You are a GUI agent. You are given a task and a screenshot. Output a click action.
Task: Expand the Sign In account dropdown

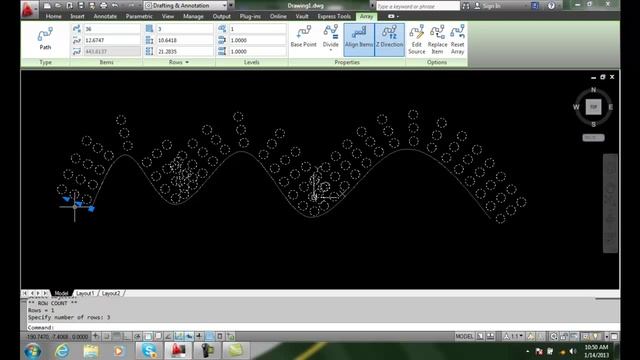click(525, 6)
